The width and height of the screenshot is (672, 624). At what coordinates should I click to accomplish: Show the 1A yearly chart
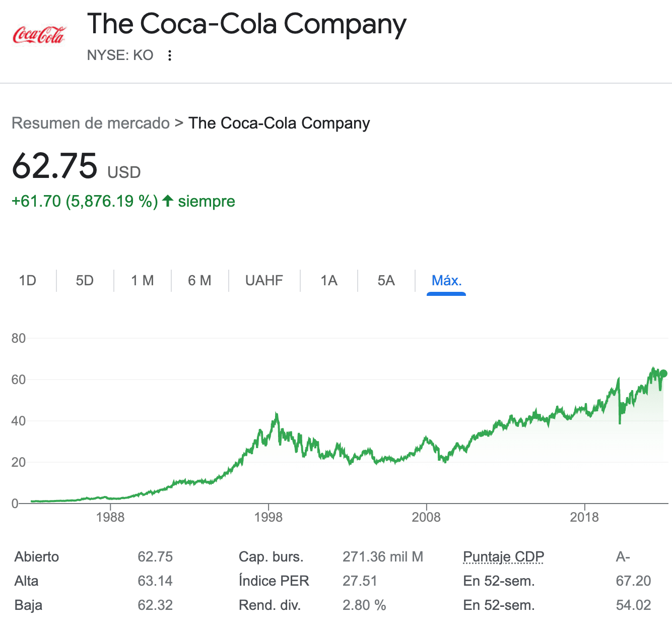pyautogui.click(x=329, y=281)
